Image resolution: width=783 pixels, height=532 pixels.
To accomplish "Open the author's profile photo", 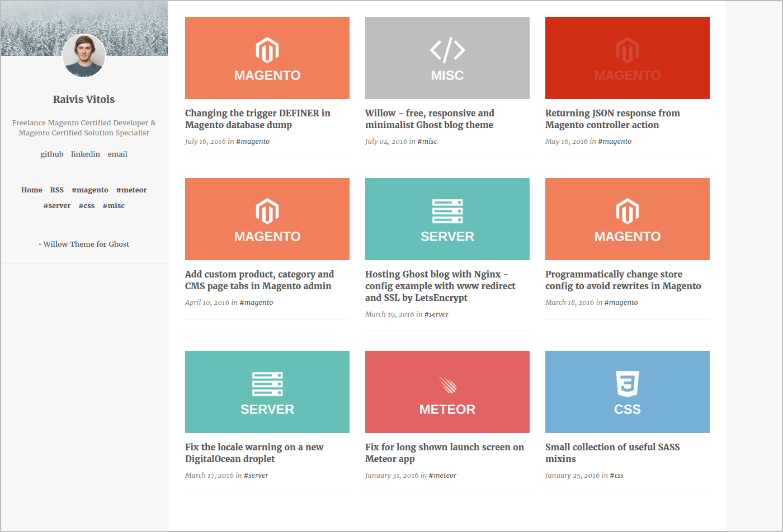I will pos(84,56).
